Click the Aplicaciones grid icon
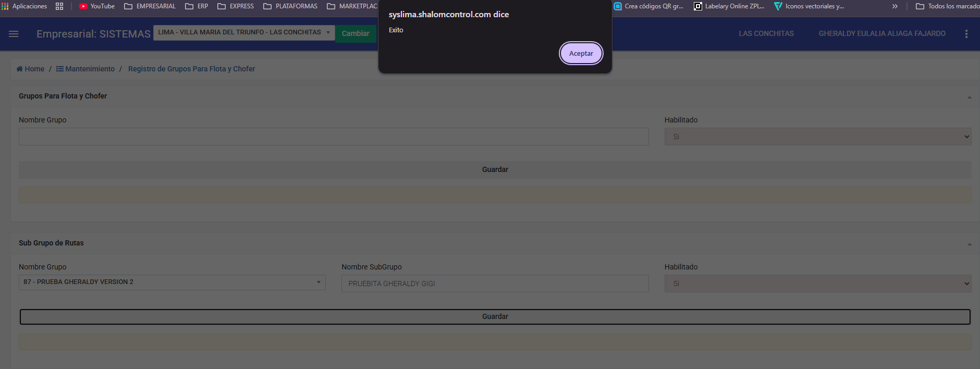This screenshot has width=980, height=369. tap(5, 6)
